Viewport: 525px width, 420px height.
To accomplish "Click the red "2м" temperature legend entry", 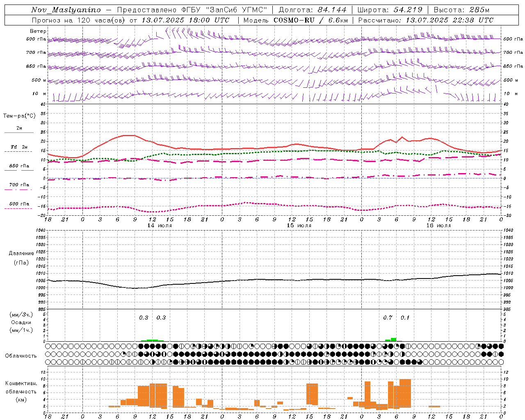I will [x=19, y=128].
